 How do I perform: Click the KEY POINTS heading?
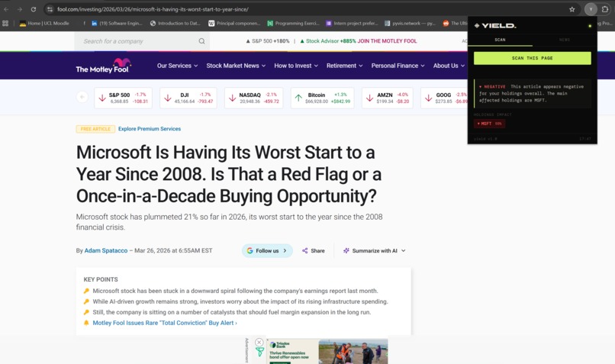click(x=101, y=279)
